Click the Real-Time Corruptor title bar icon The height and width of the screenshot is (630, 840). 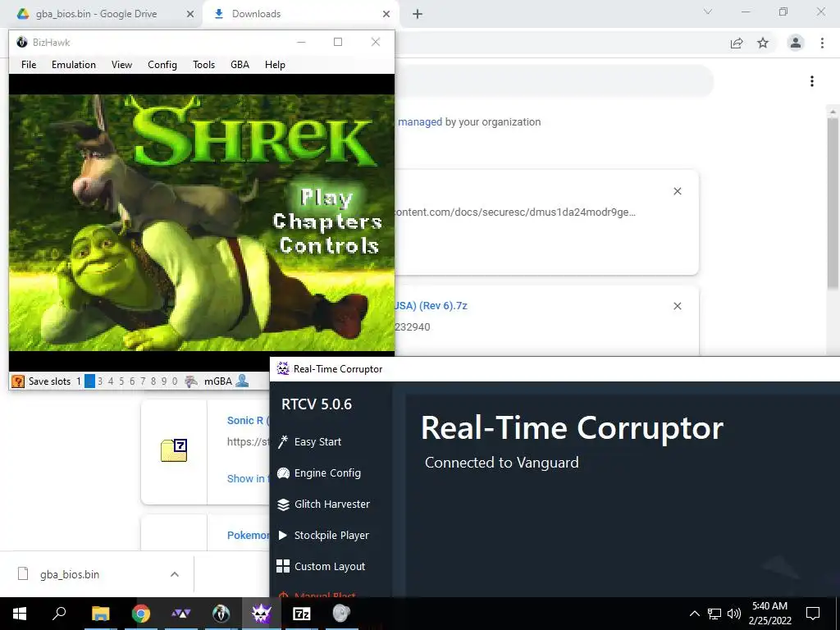(283, 368)
